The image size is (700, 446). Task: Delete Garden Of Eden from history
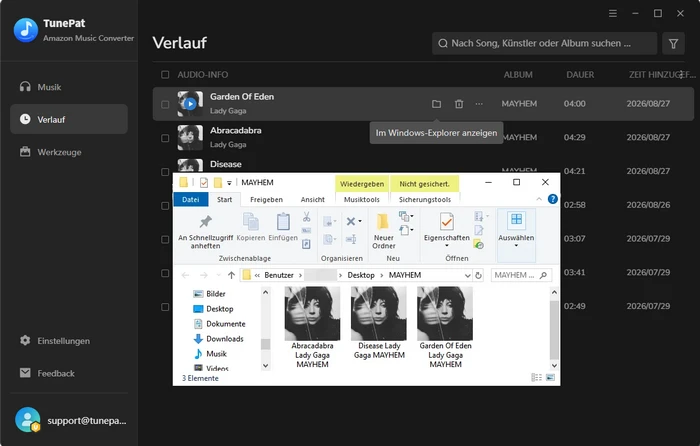point(459,104)
